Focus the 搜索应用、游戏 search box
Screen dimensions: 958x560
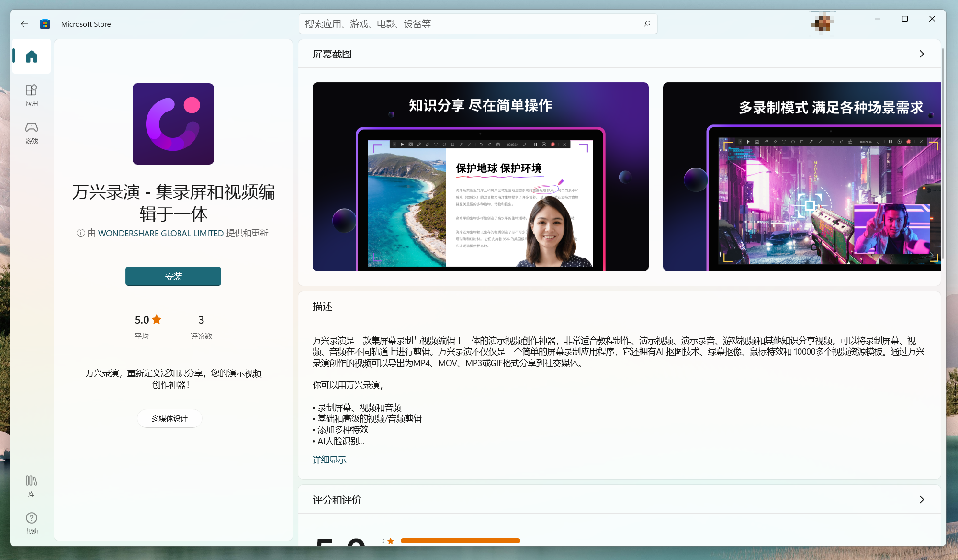pos(478,23)
